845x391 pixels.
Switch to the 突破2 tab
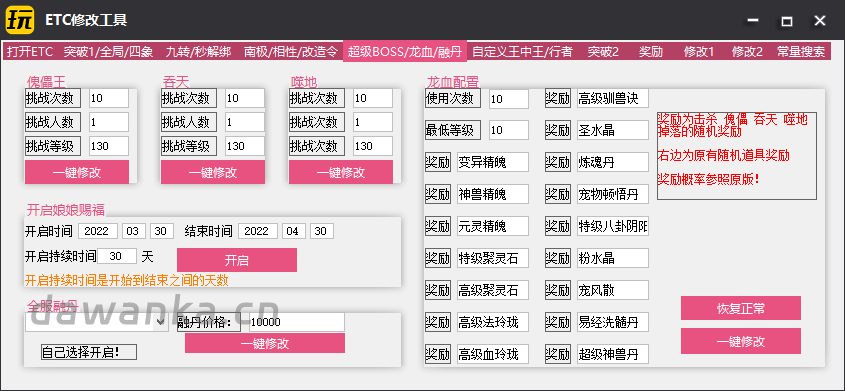603,52
